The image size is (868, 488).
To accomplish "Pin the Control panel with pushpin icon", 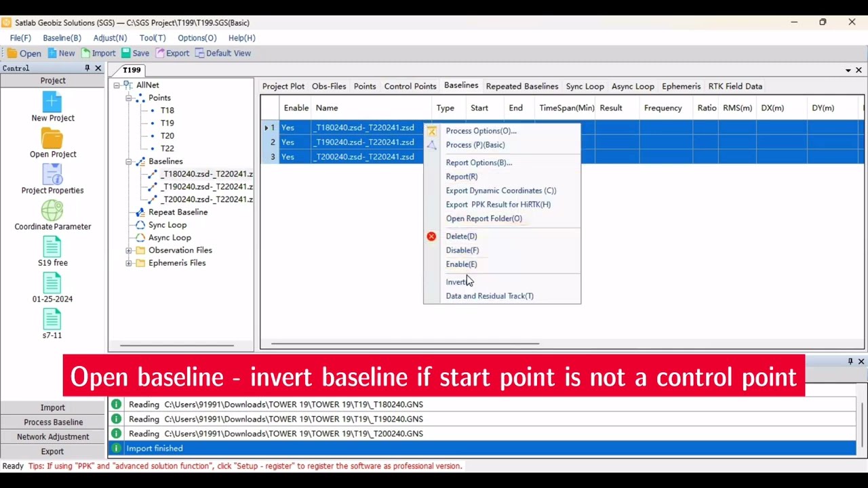I will [x=87, y=68].
